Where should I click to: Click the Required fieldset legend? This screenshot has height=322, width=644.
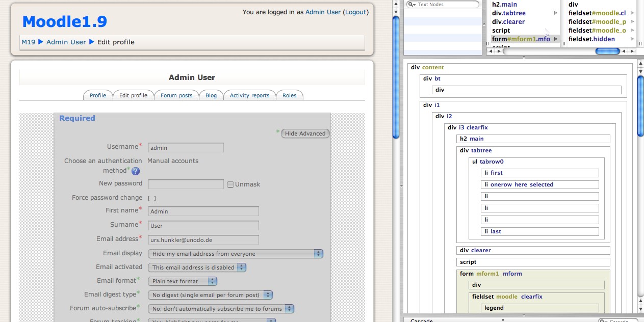77,118
